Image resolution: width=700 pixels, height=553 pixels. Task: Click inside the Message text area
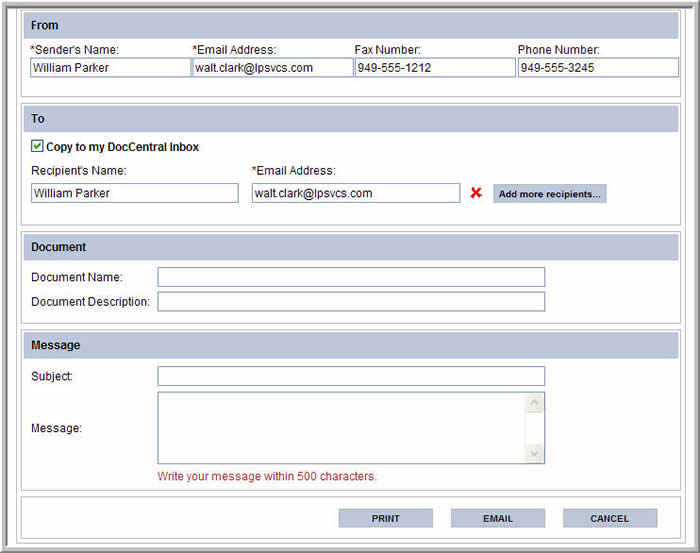click(340, 428)
